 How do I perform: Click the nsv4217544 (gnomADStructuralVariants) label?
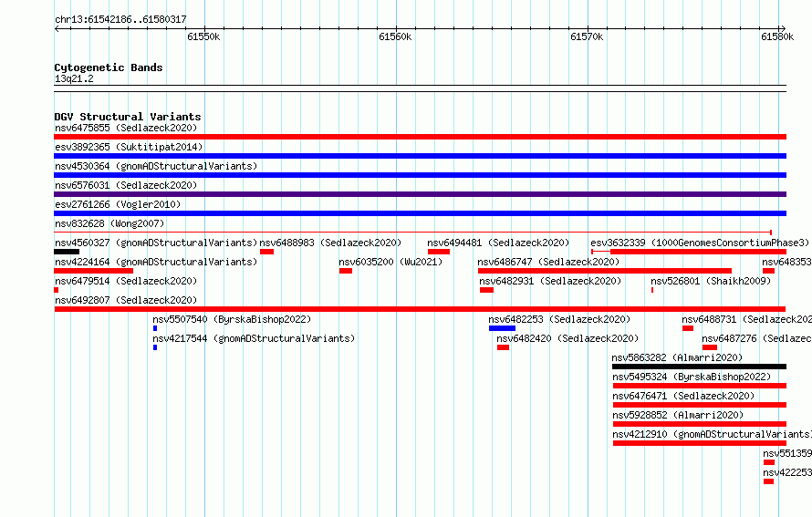pyautogui.click(x=254, y=338)
